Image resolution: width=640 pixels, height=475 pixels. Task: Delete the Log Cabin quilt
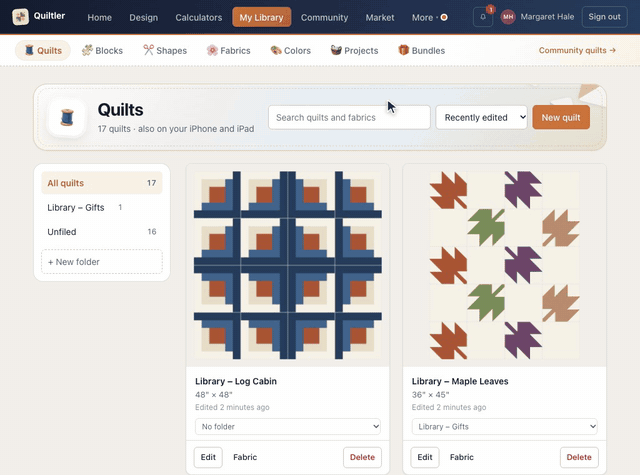(x=362, y=457)
